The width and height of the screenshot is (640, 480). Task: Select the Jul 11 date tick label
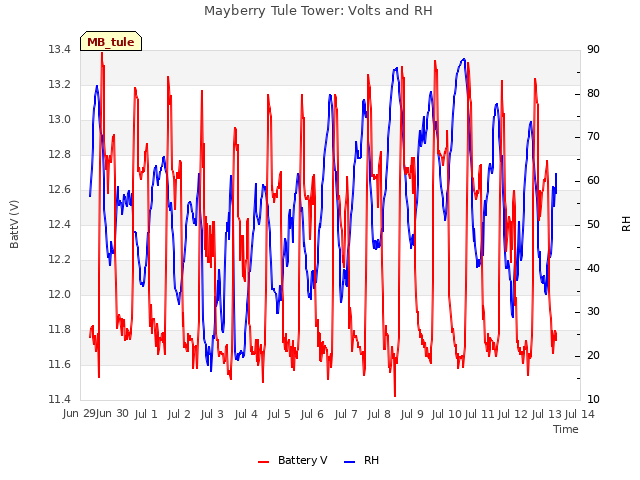click(x=480, y=414)
